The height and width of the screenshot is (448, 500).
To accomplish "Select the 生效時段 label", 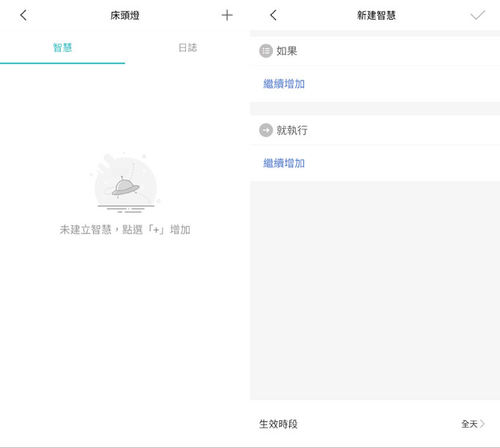I will 279,424.
